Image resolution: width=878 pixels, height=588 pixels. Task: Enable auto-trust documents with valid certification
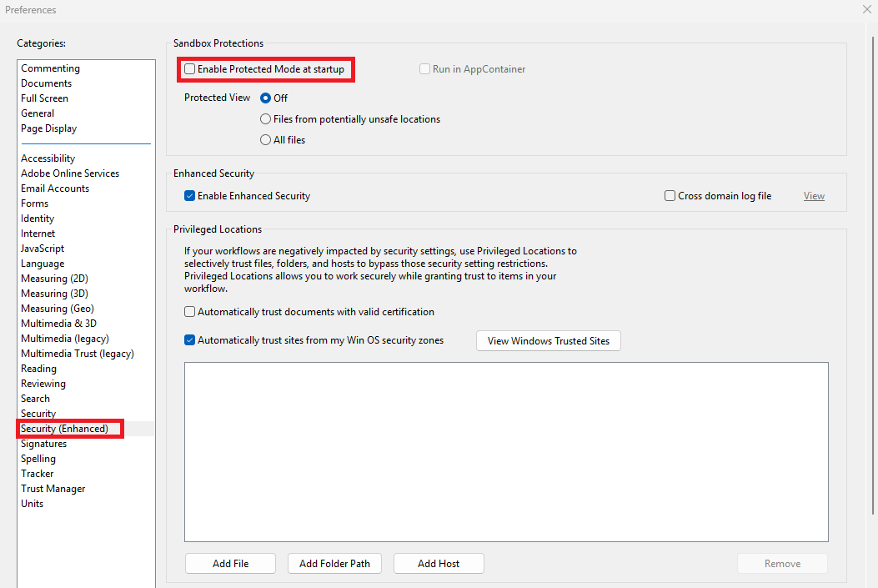(190, 311)
